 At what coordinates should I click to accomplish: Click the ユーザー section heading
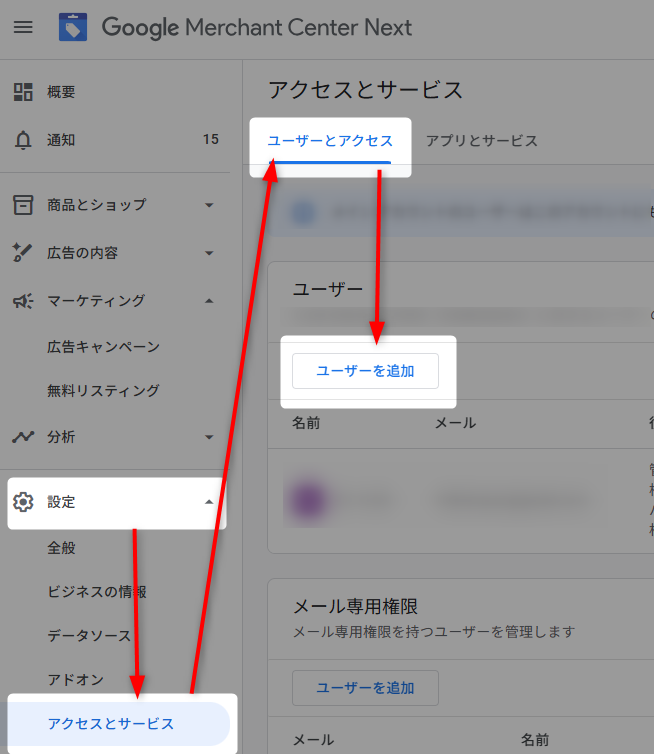(328, 289)
